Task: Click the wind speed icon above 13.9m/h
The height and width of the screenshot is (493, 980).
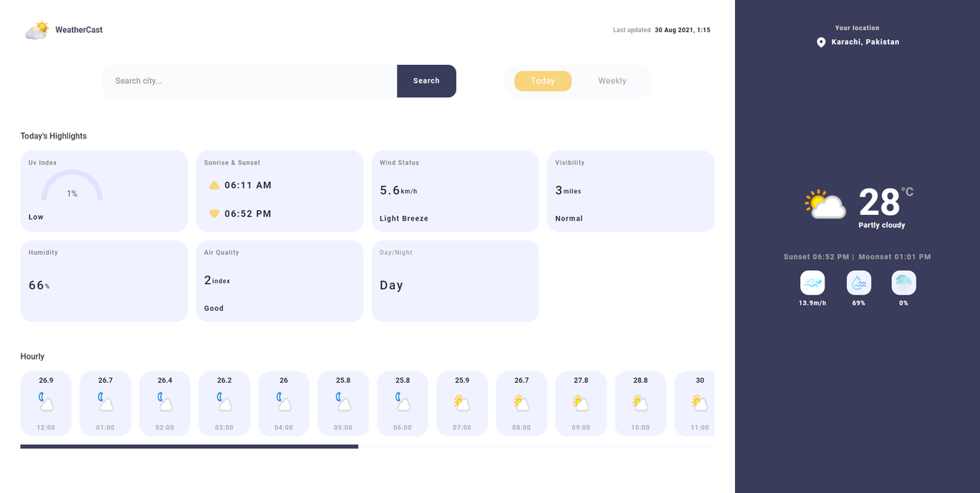Action: coord(812,282)
